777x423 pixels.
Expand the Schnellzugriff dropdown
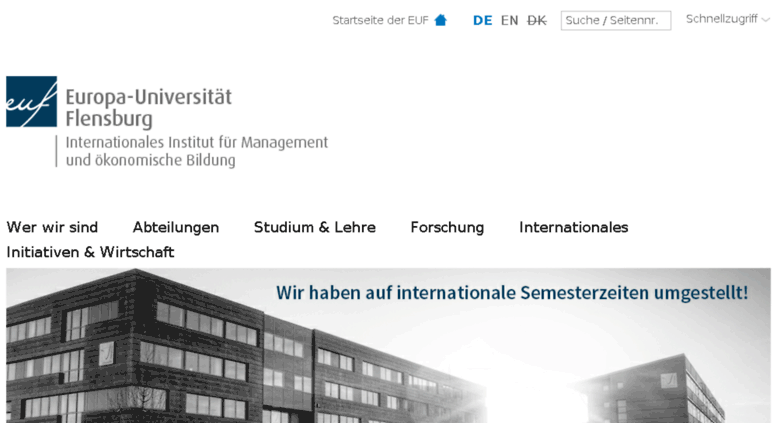(x=727, y=19)
